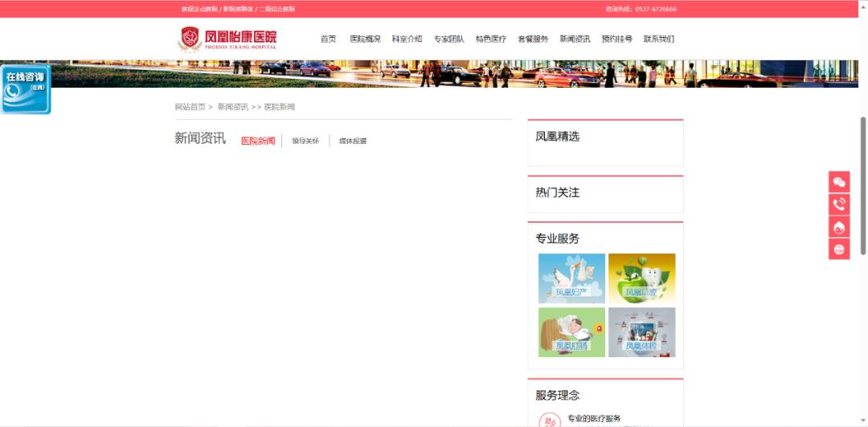The height and width of the screenshot is (427, 868).
Task: Click the 专业服务 panel heading
Action: pyautogui.click(x=558, y=239)
